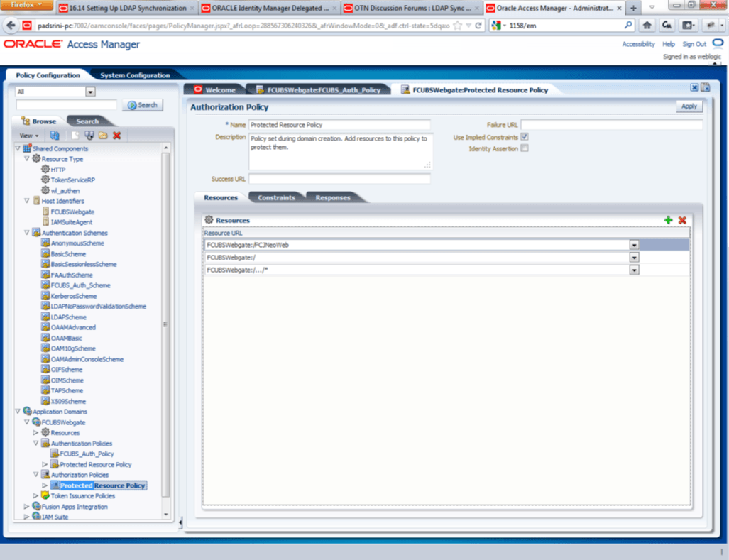Click the Search button
The image size is (729, 560).
click(143, 105)
